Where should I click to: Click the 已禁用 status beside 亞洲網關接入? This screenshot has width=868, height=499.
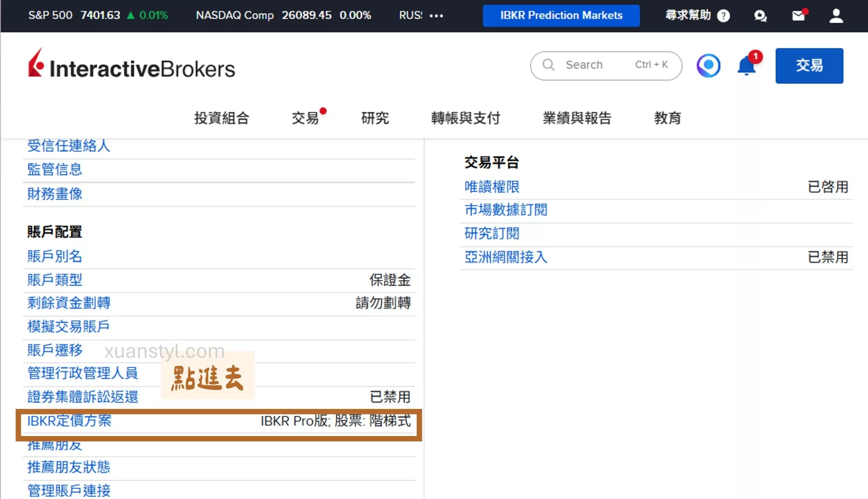[x=828, y=257]
